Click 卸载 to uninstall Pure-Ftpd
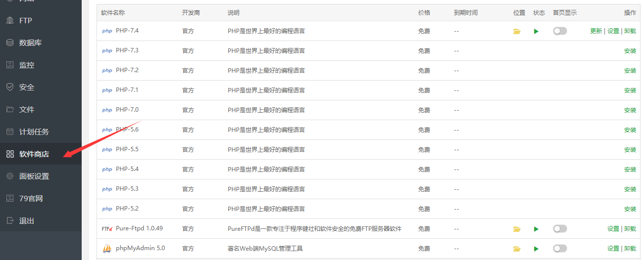 [630, 229]
